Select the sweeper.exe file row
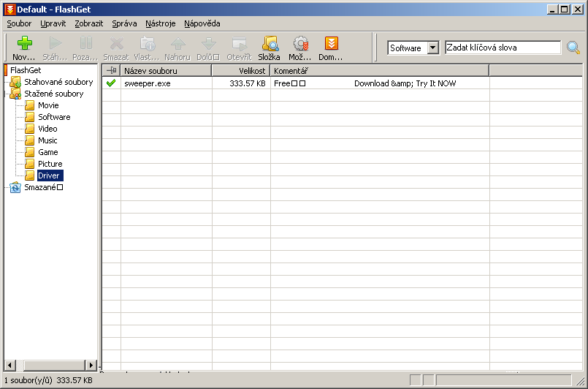Viewport: 588px width, 389px height. tap(342, 83)
